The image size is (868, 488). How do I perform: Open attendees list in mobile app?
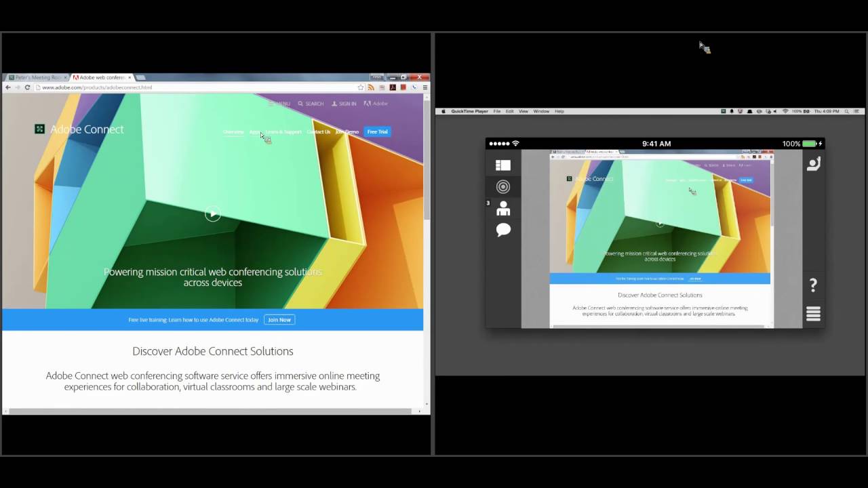click(x=503, y=208)
